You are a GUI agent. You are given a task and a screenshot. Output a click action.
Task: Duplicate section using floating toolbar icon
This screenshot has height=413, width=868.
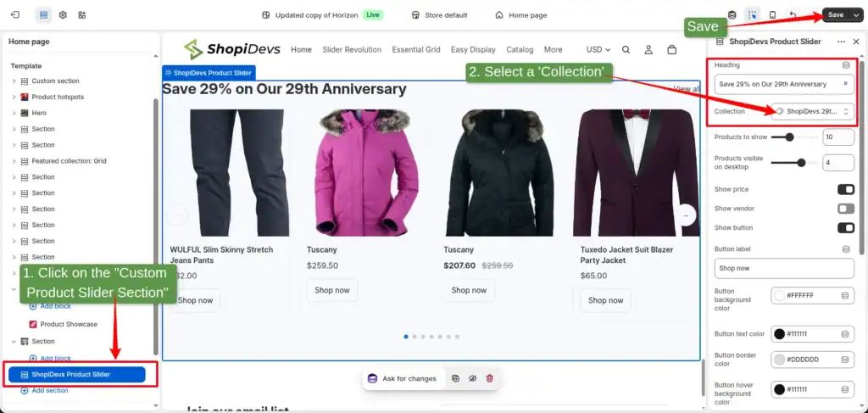455,379
